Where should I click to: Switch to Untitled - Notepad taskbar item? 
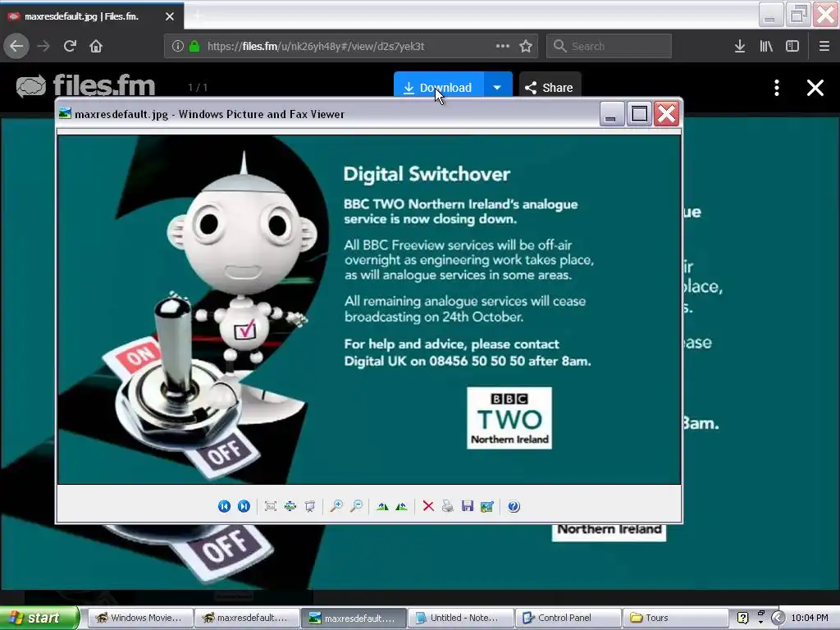460,618
